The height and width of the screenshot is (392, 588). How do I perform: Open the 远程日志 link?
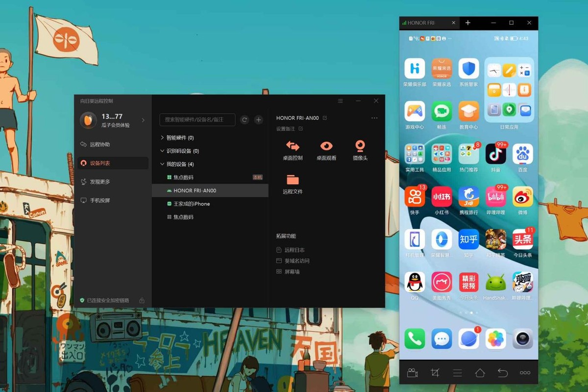click(294, 250)
